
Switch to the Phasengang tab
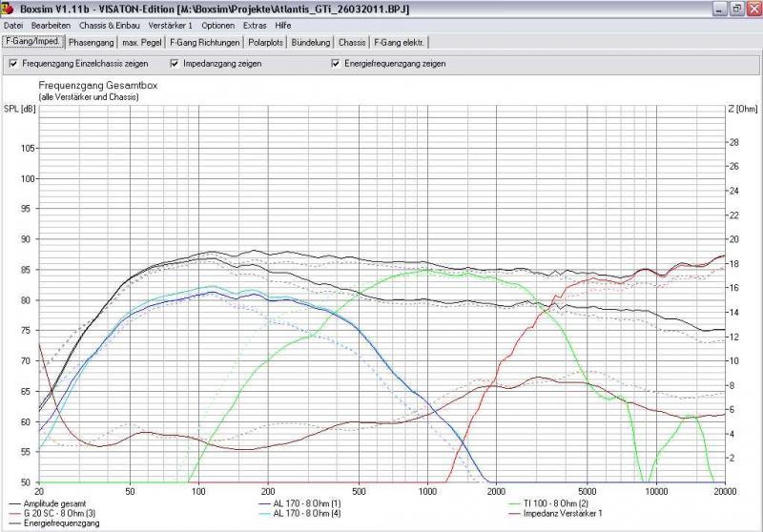pyautogui.click(x=91, y=43)
